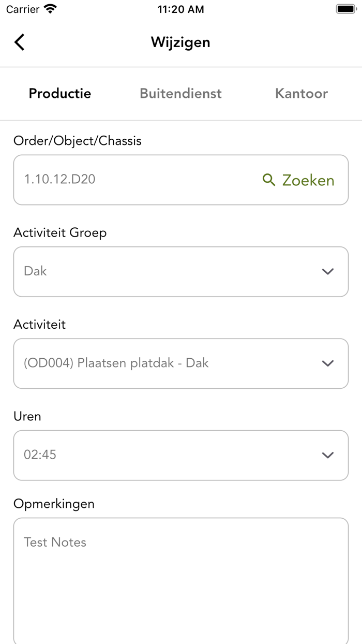Open the Kantoor tab

(x=301, y=93)
